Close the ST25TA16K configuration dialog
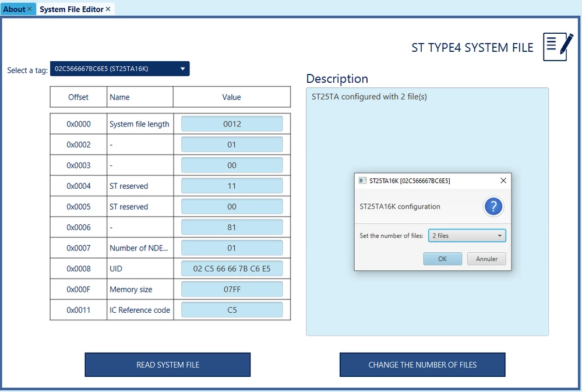 point(503,181)
